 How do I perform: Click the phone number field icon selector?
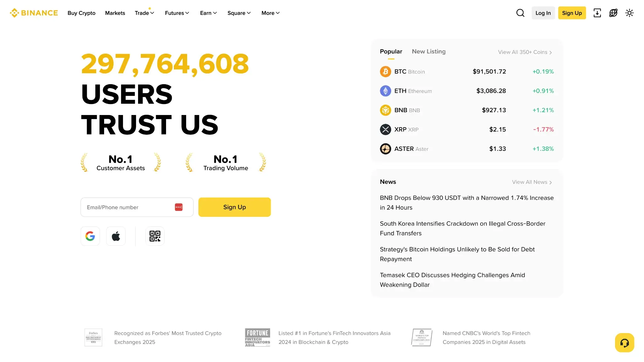pos(179,207)
